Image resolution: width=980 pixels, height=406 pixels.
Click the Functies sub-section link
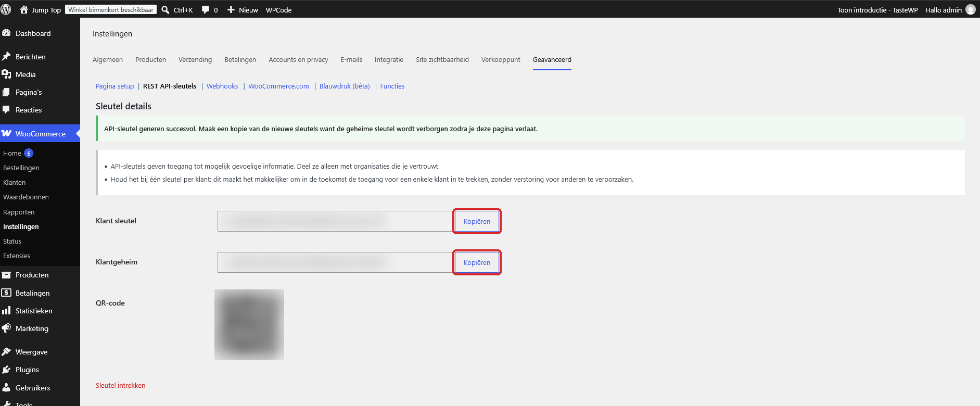[392, 86]
